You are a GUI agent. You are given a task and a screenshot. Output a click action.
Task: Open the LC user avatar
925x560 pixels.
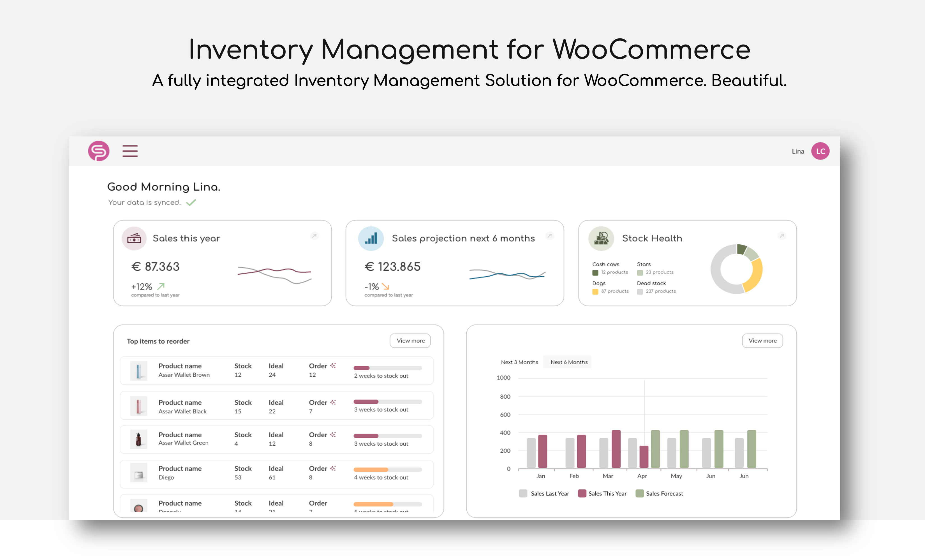click(x=820, y=151)
